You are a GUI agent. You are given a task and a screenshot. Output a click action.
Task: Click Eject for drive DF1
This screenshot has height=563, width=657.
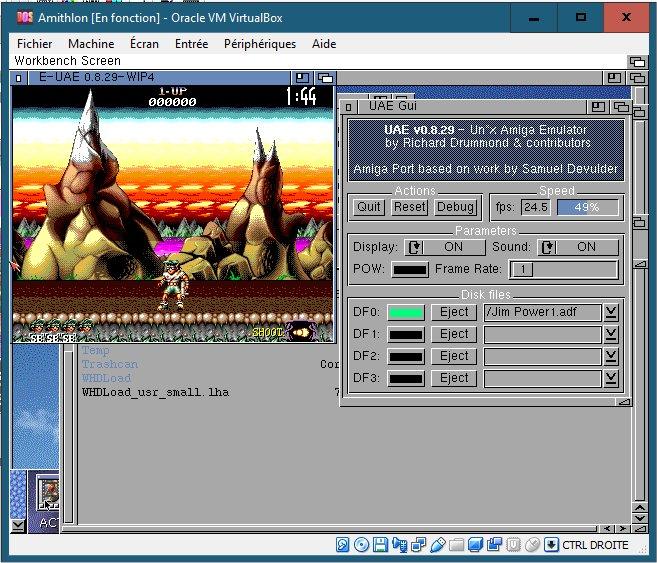[x=454, y=334]
